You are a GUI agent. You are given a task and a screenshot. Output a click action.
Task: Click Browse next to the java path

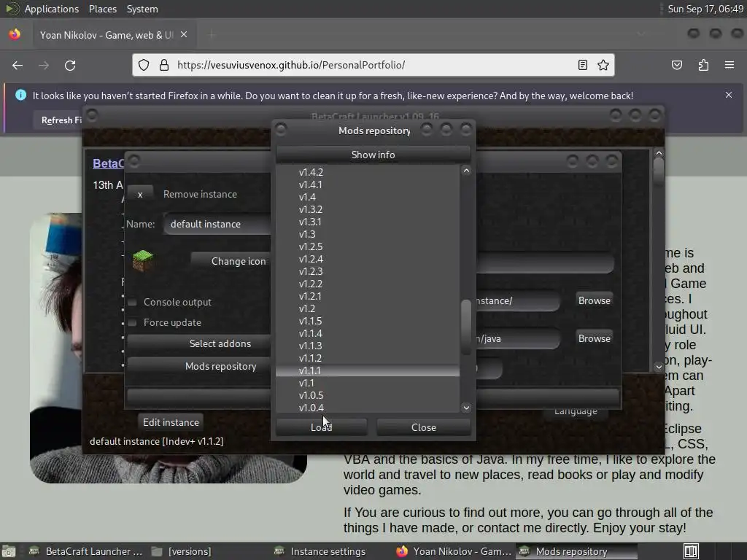click(594, 338)
